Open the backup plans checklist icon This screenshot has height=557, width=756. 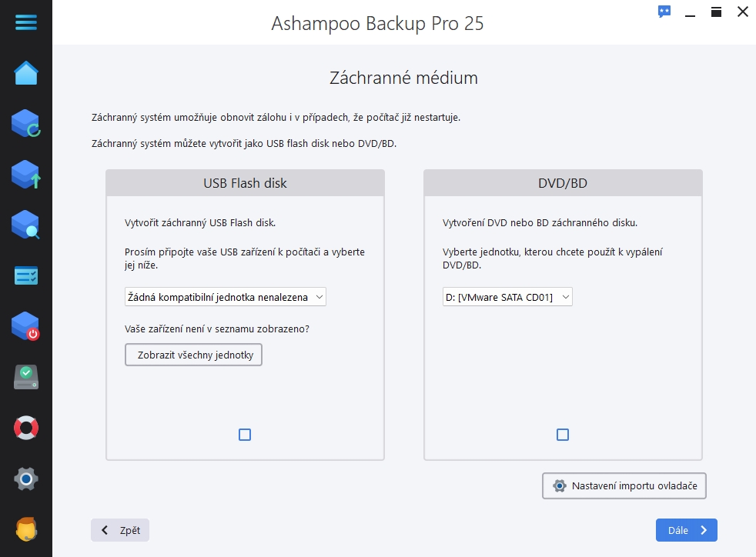click(x=26, y=275)
